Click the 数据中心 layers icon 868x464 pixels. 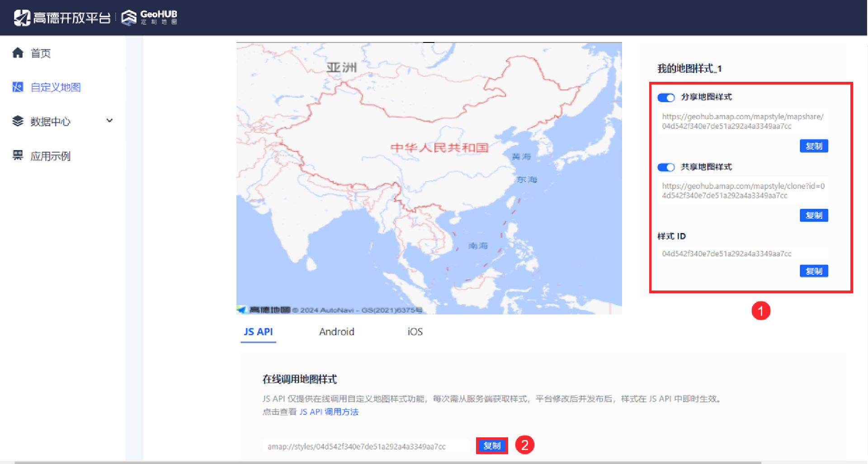18,121
